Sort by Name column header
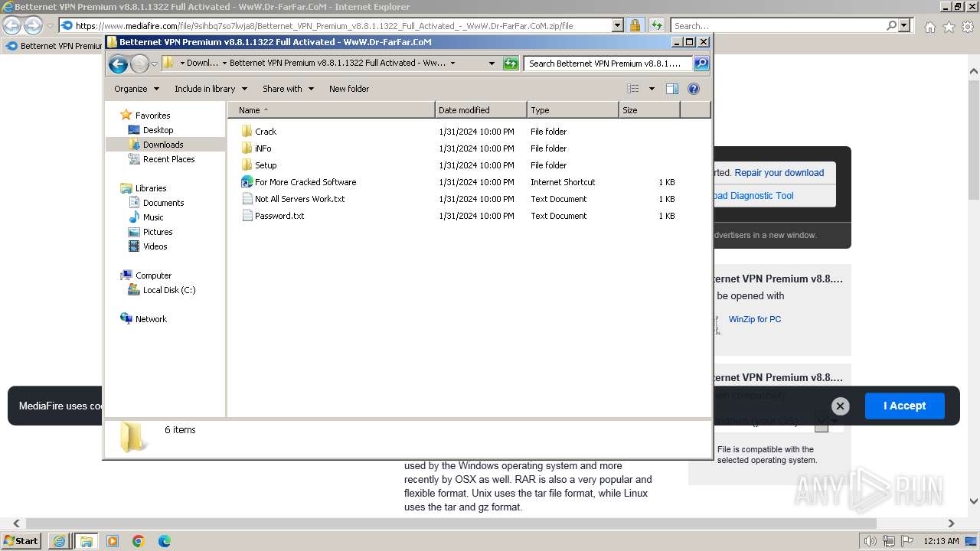This screenshot has height=551, width=980. click(x=332, y=110)
